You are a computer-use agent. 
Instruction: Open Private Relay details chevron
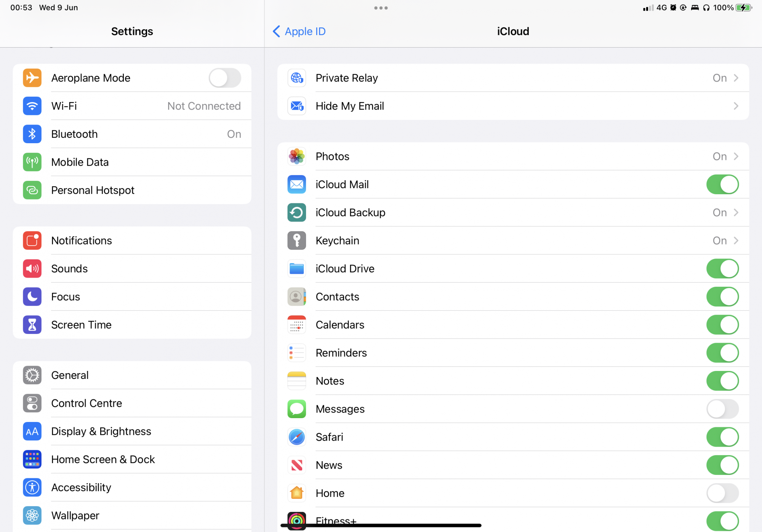736,78
